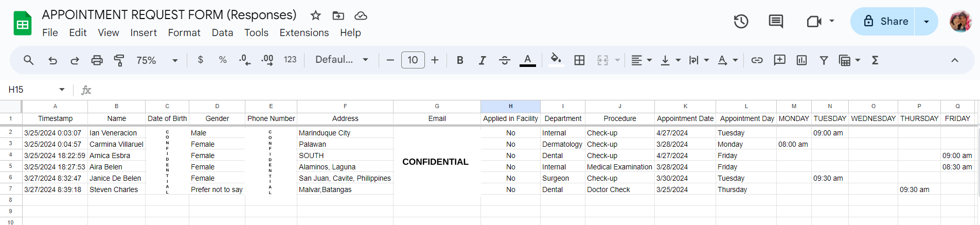Image resolution: width=980 pixels, height=225 pixels.
Task: Expand the Name Box dropdown arrow
Action: tap(62, 90)
